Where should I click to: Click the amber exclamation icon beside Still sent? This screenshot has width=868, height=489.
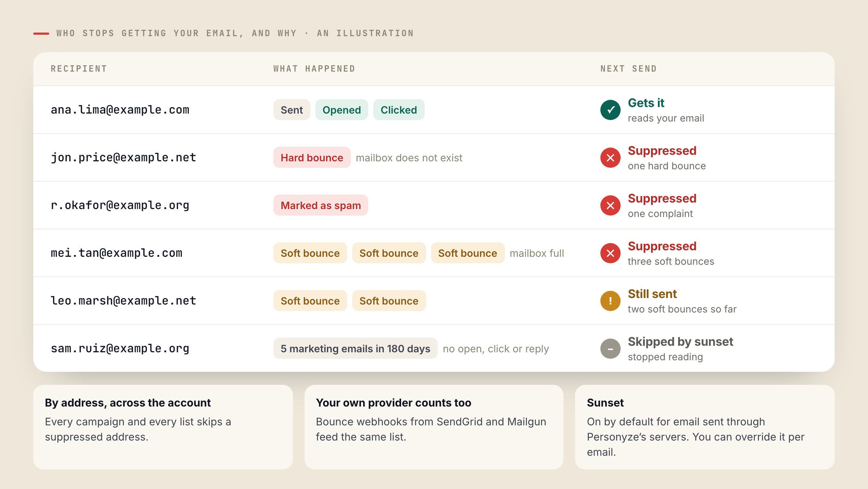pyautogui.click(x=610, y=301)
